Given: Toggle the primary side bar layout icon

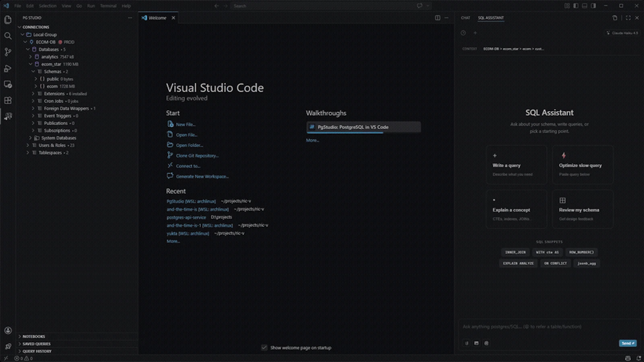Looking at the screenshot, I should click(576, 6).
